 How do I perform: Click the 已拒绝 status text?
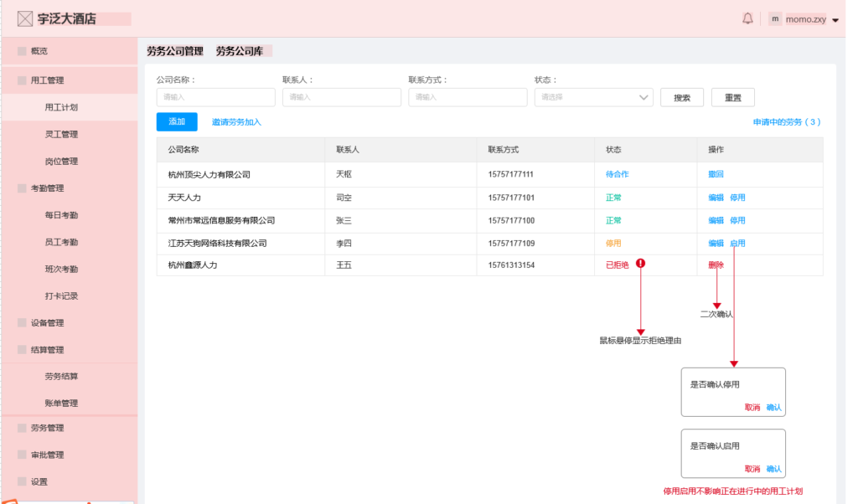[x=618, y=265]
